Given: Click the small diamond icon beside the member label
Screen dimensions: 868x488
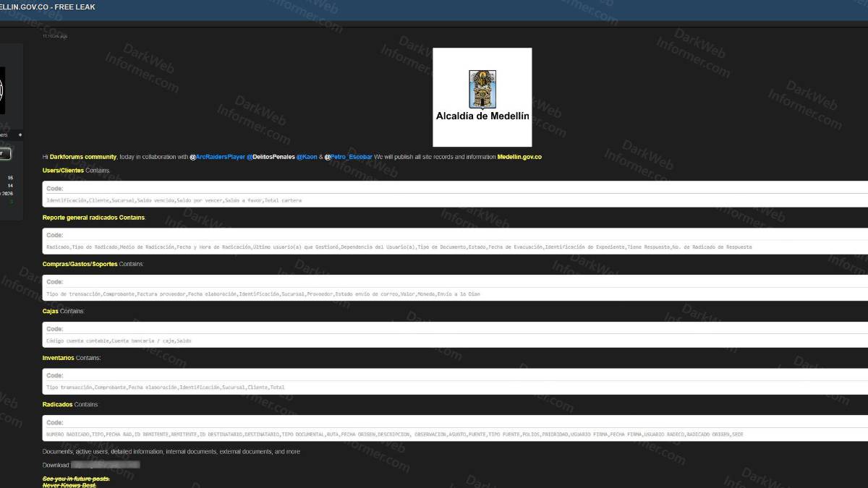Looking at the screenshot, I should tap(20, 134).
